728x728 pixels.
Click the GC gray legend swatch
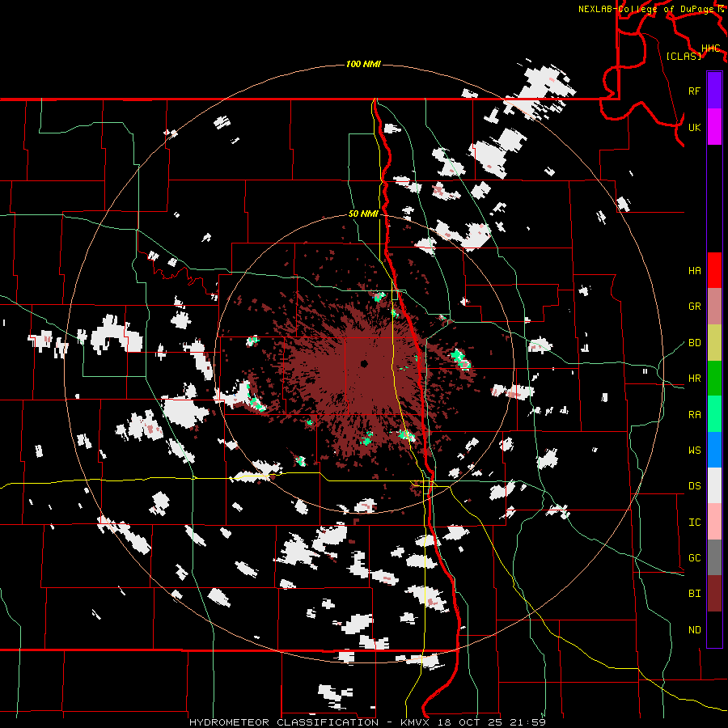714,557
